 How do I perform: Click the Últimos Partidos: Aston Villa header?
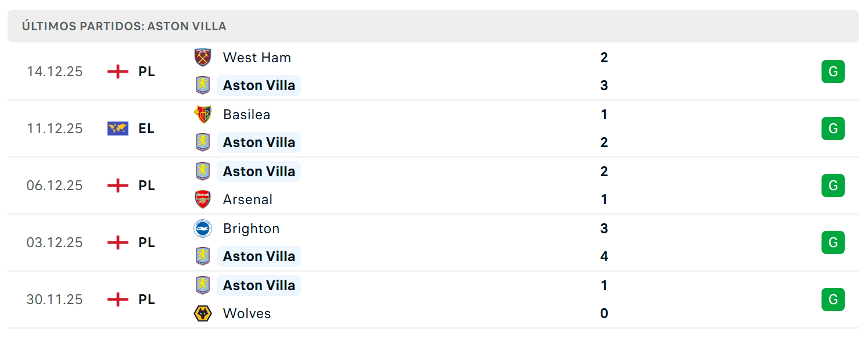pyautogui.click(x=124, y=26)
